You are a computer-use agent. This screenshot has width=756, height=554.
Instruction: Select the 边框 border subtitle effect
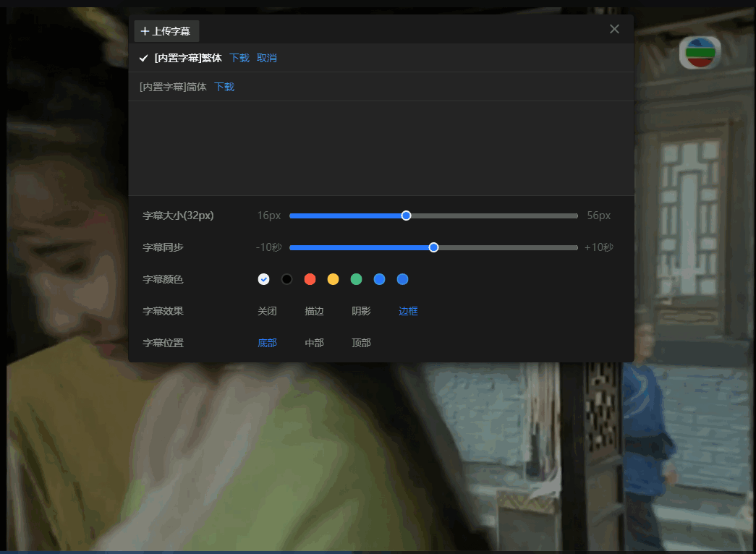[408, 311]
